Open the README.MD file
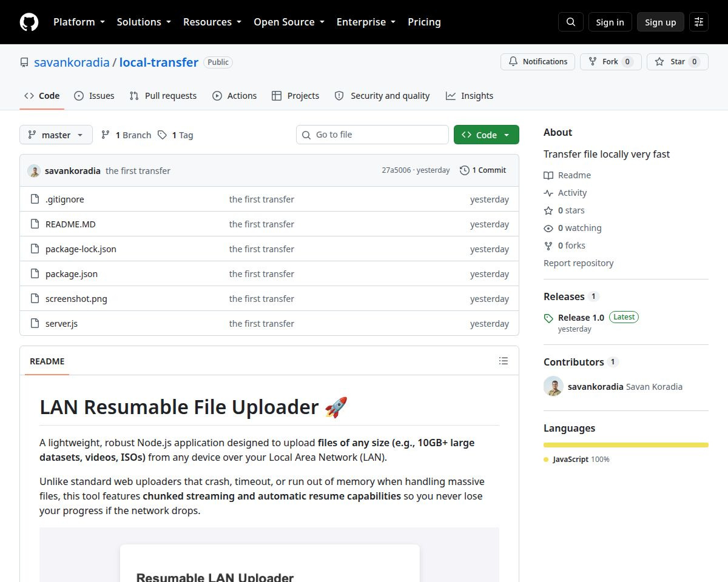728x582 pixels. point(70,224)
